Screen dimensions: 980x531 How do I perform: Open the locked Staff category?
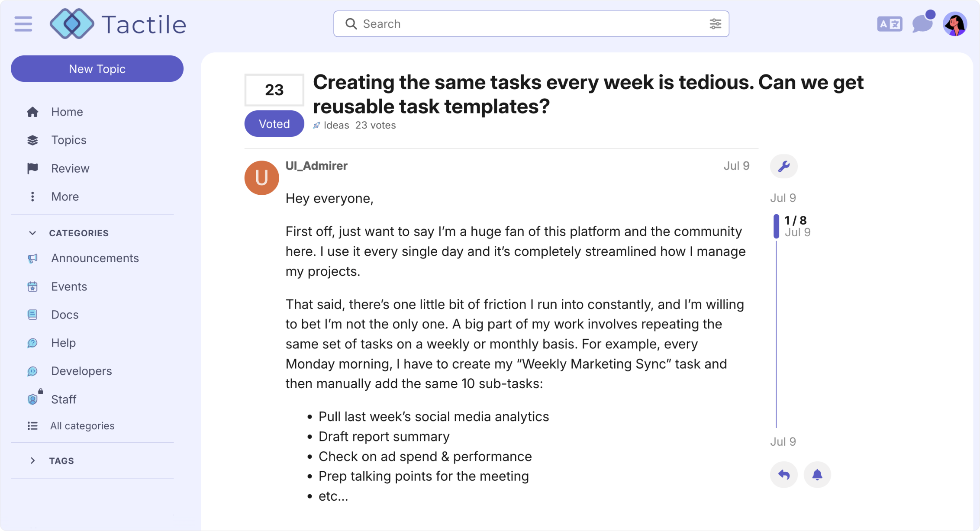(x=63, y=399)
